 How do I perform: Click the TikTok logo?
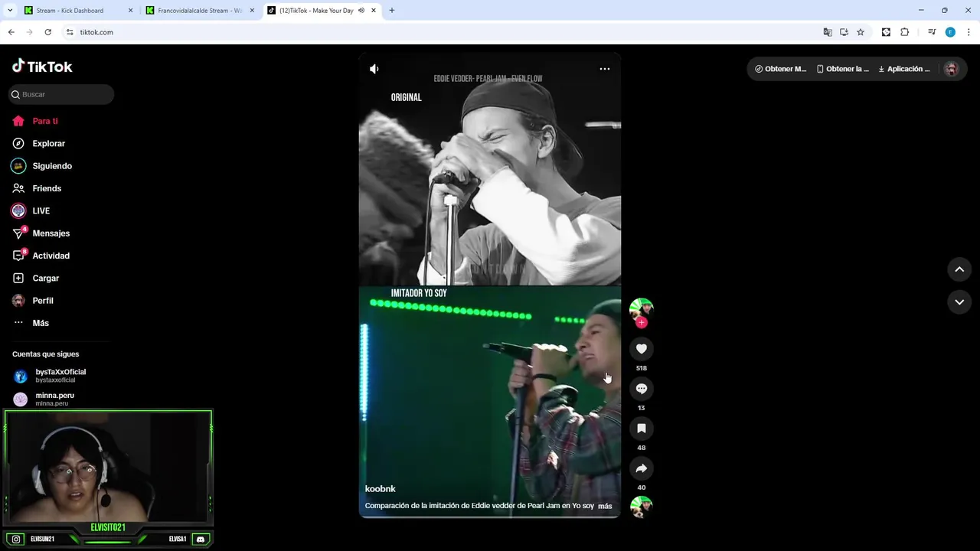click(x=42, y=67)
